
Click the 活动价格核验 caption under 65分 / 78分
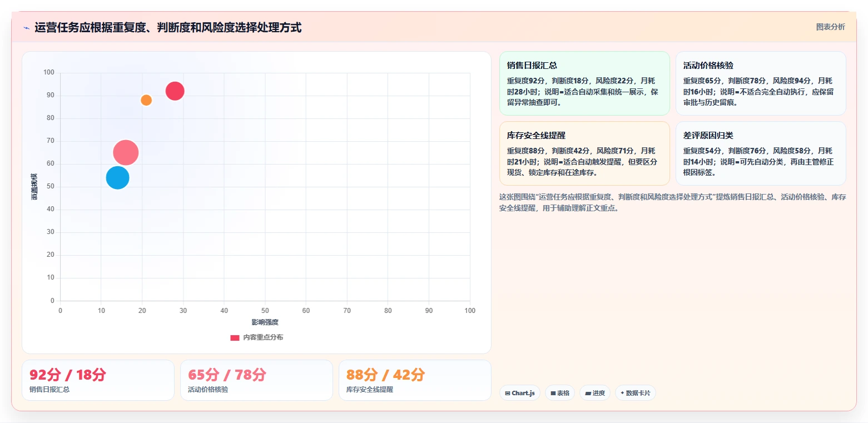tap(208, 390)
